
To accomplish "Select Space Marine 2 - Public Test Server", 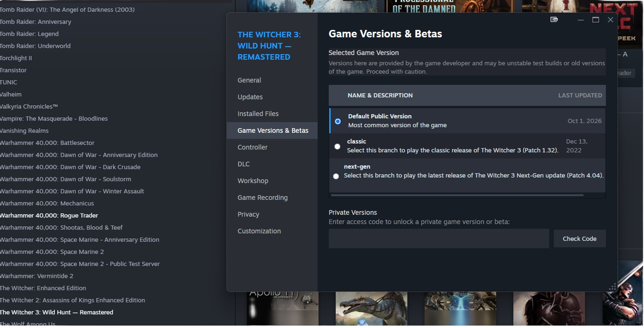I will pyautogui.click(x=80, y=264).
